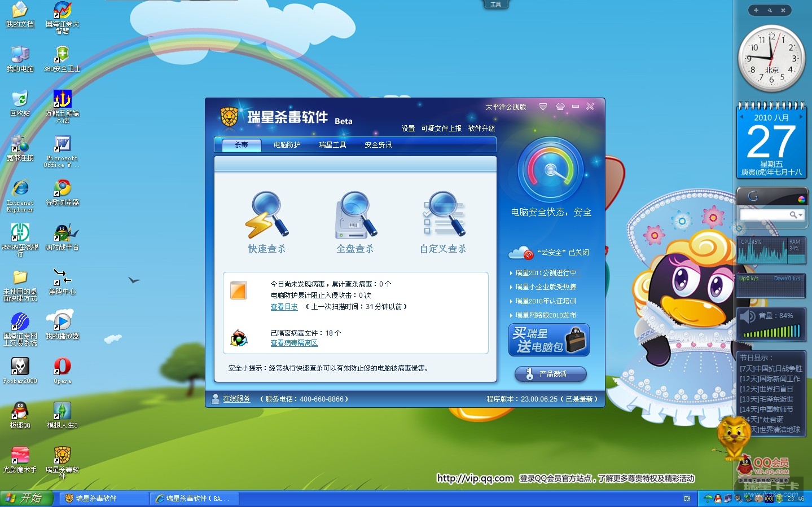Image resolution: width=812 pixels, height=507 pixels.
Task: Open news item 瑞星网络版2010发布
Action: pyautogui.click(x=546, y=315)
